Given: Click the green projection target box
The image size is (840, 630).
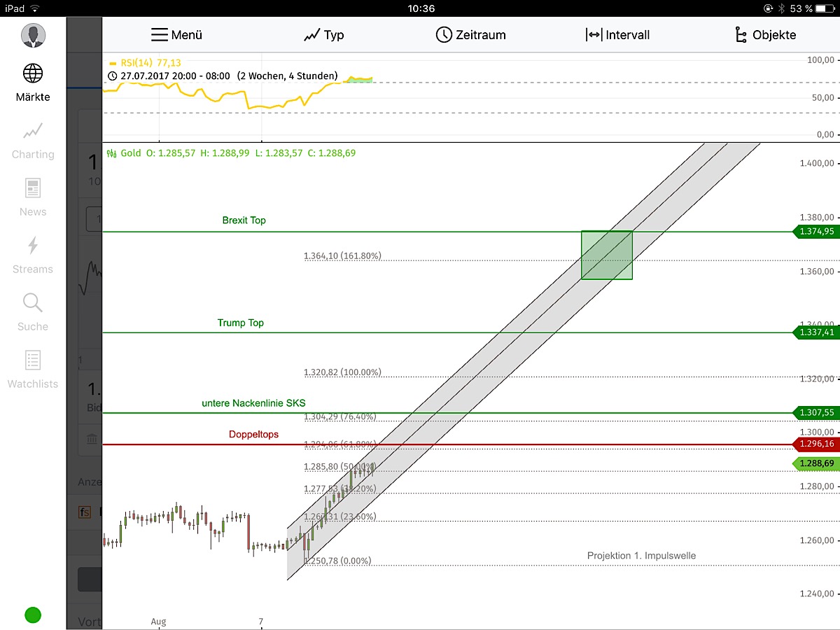Looking at the screenshot, I should [606, 254].
